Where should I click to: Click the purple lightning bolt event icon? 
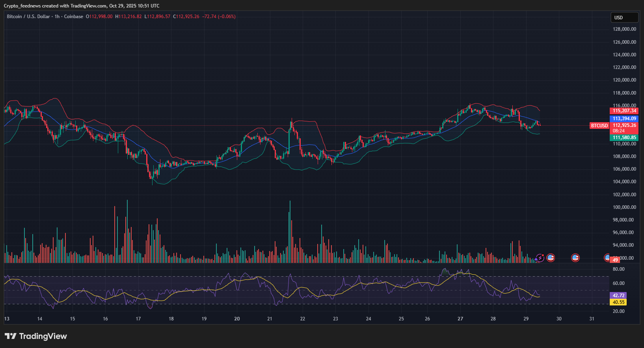[x=540, y=258]
